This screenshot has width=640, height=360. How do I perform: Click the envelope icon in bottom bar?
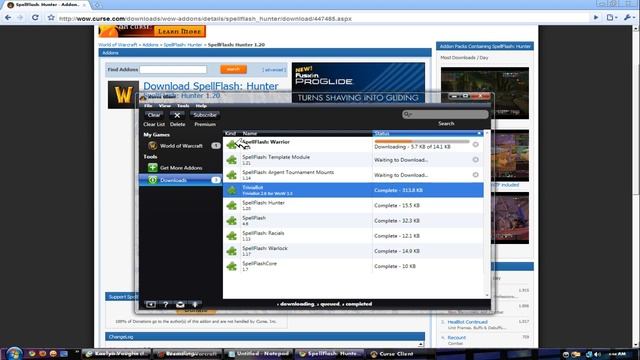click(x=180, y=304)
